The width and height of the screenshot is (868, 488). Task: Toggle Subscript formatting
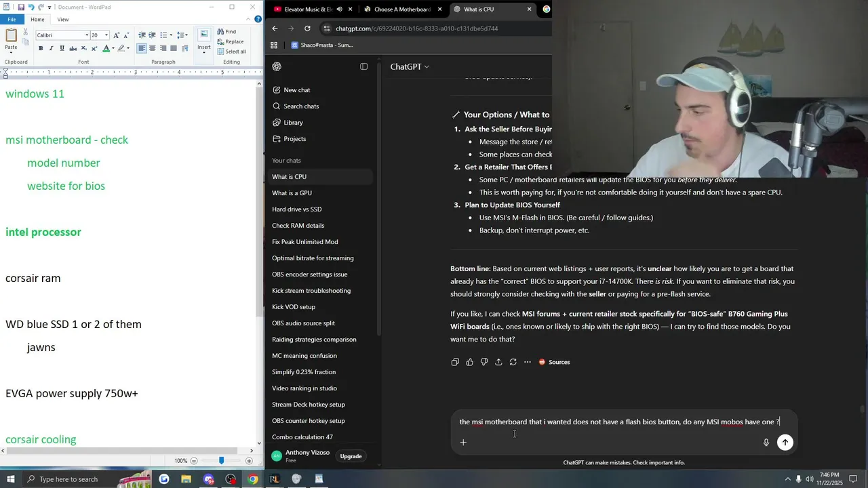(x=84, y=48)
